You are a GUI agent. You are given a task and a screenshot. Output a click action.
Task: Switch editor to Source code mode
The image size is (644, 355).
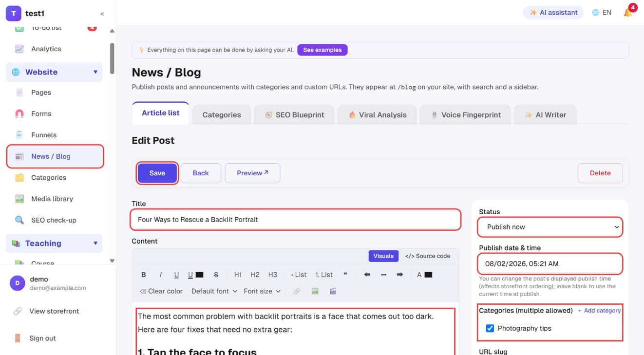pos(428,256)
